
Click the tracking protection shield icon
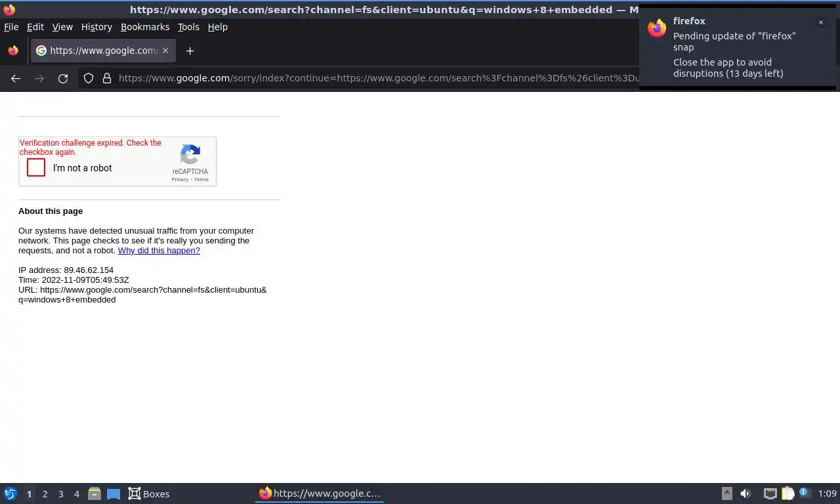point(89,78)
